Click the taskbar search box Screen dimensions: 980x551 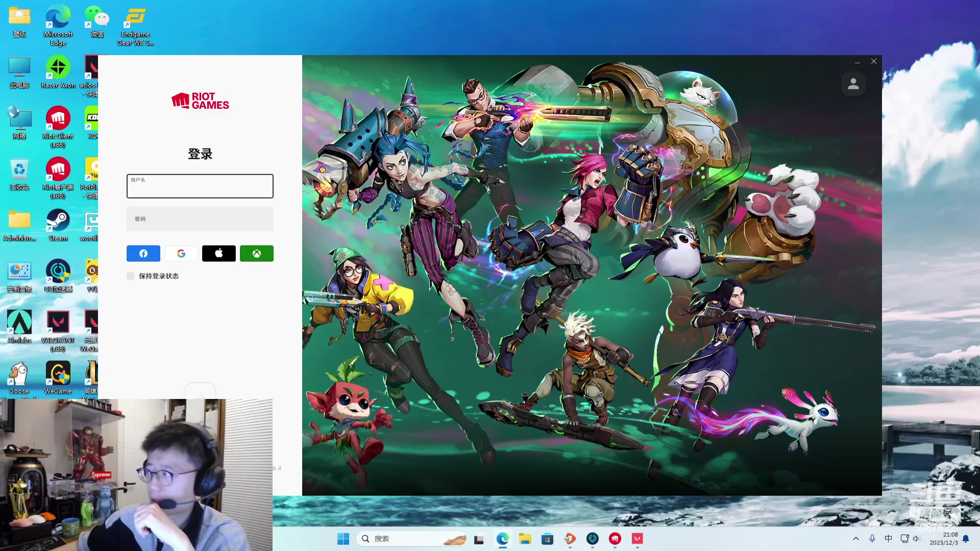[x=412, y=539]
